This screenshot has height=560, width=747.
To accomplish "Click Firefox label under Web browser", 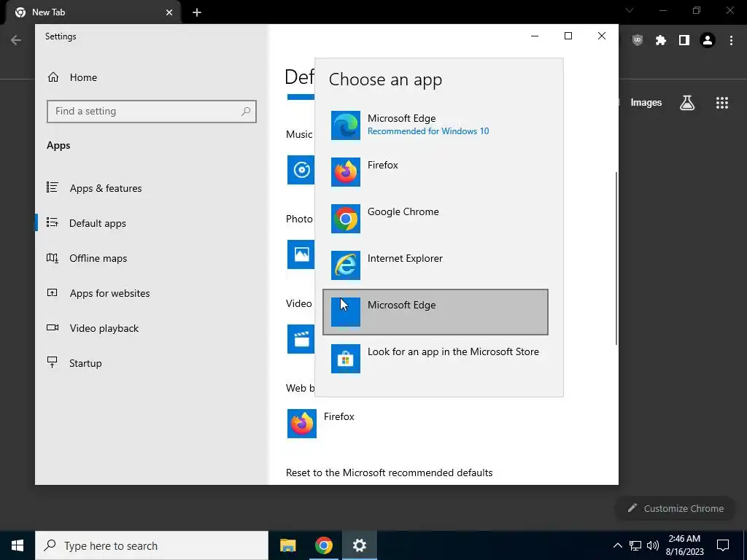I will (339, 416).
